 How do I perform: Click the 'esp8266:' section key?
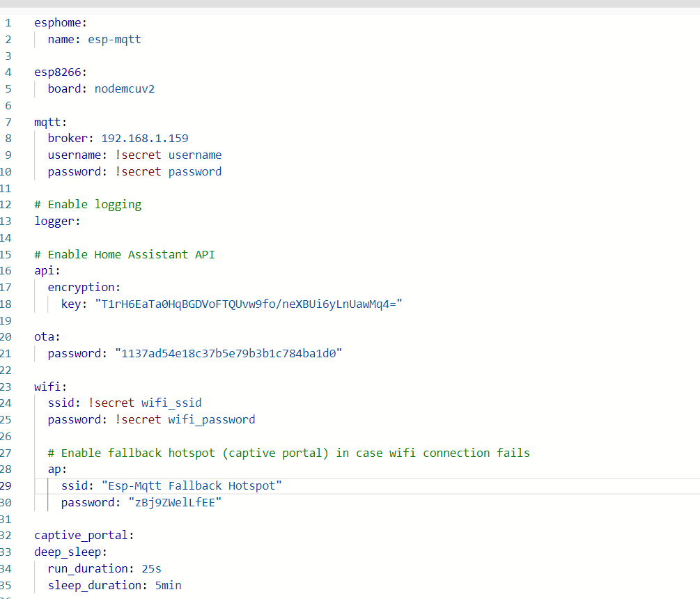[x=61, y=72]
